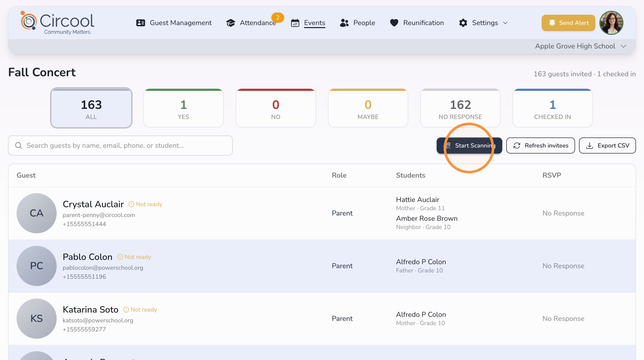This screenshot has width=644, height=360.
Task: Filter guests by MAYBE responses
Action: [368, 108]
